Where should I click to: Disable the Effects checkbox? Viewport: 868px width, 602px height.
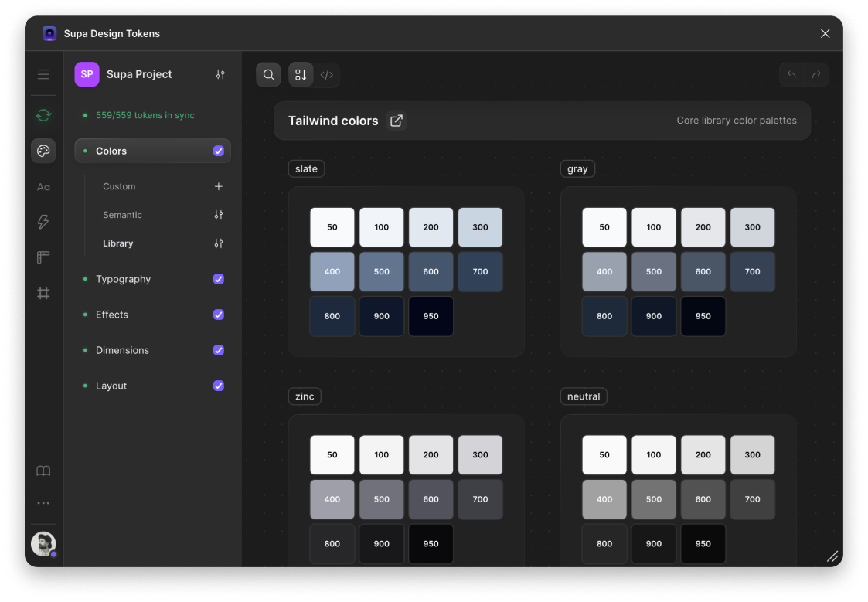pos(219,315)
